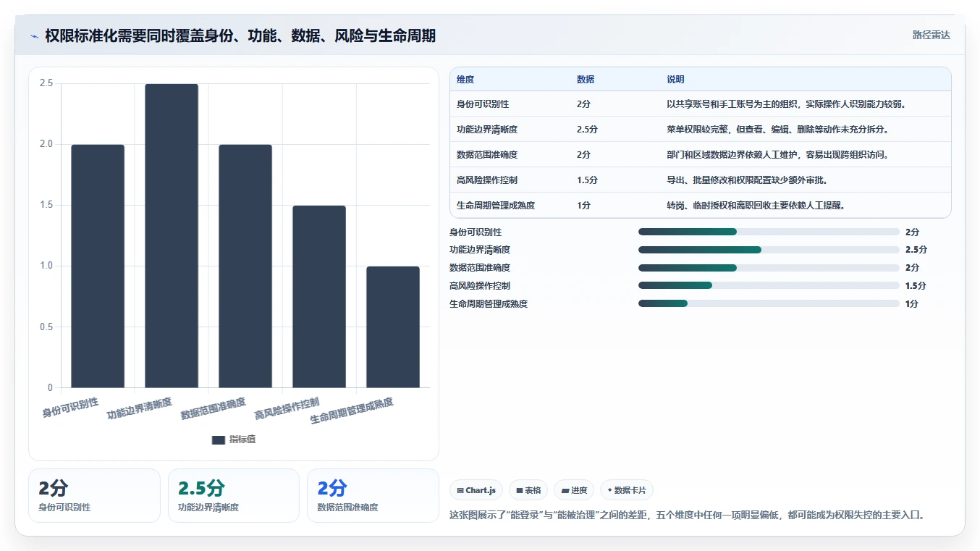980x551 pixels.
Task: Click the 维度 column header
Action: click(465, 80)
